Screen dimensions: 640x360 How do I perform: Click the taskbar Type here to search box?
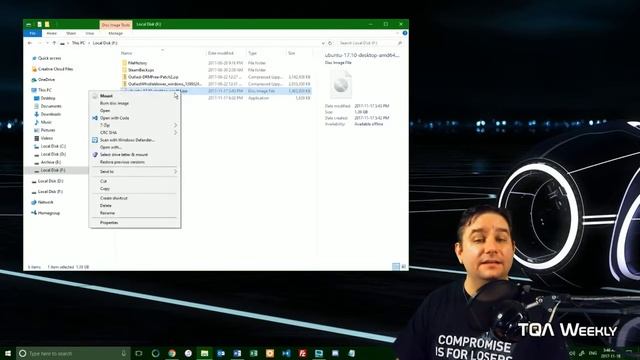coord(73,353)
